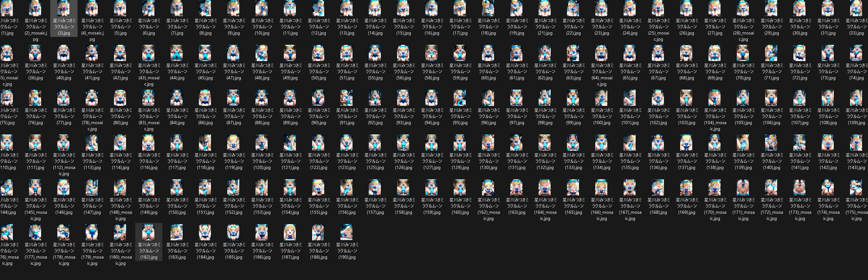Screen dimensions: 868x280
Task: Select the thumbnail for (10).jpg
Action: (262, 8)
